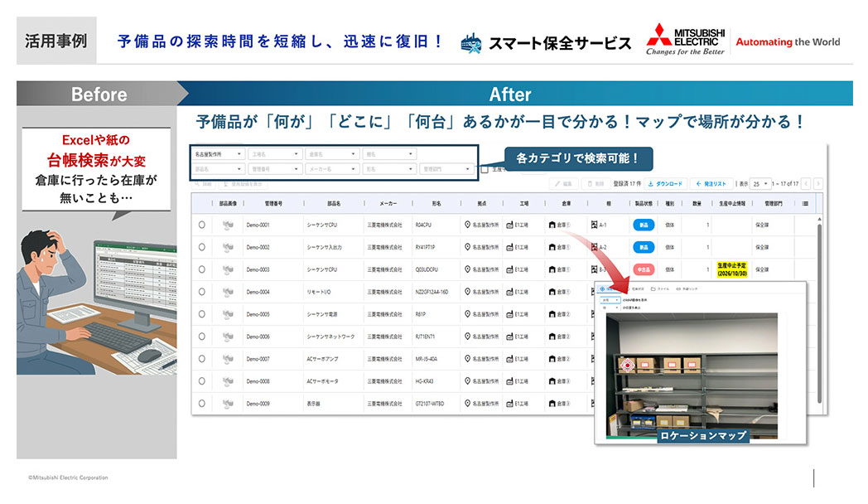Click the greyed 削除 delete button

click(596, 183)
